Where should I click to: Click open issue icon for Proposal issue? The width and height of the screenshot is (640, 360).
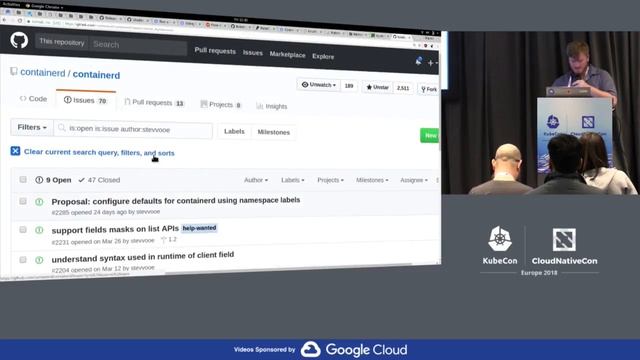click(x=39, y=202)
